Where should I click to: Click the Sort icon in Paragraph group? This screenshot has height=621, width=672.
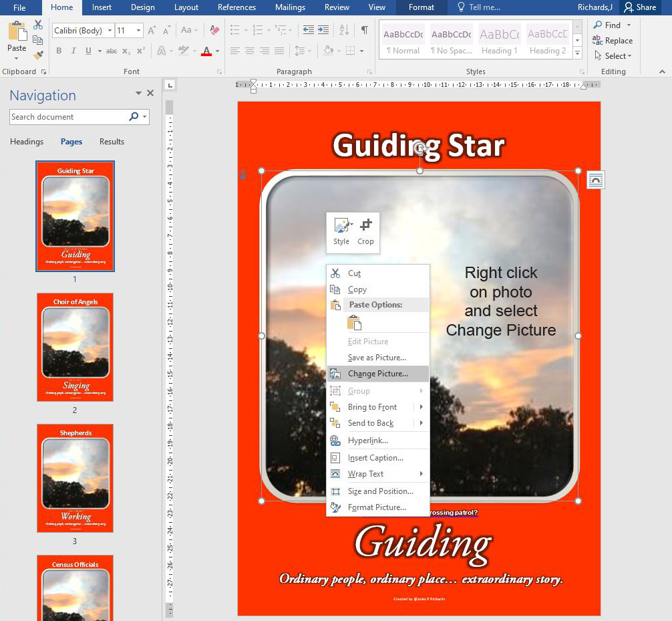coord(344,30)
